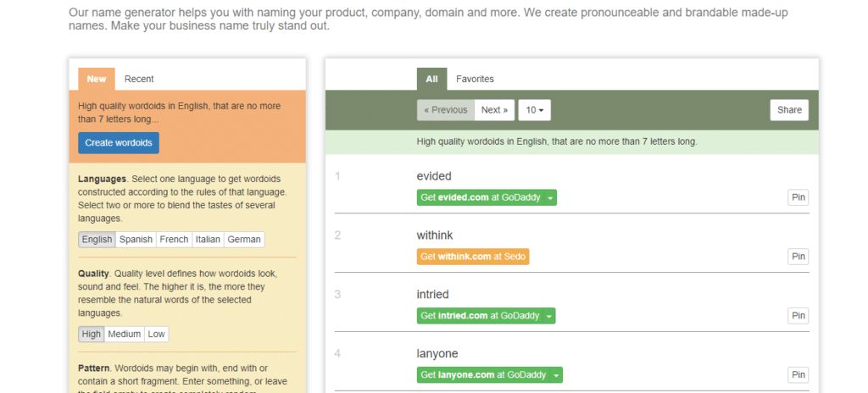Click the Share button

[x=789, y=110]
